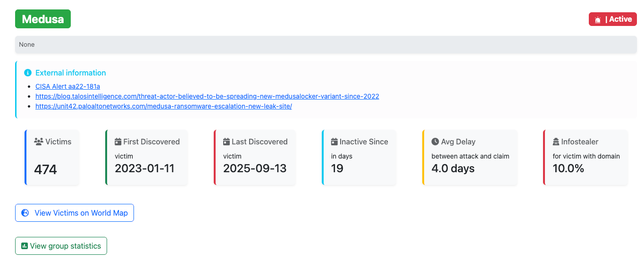Click the 'in days' caption
The width and height of the screenshot is (644, 260).
(x=342, y=156)
